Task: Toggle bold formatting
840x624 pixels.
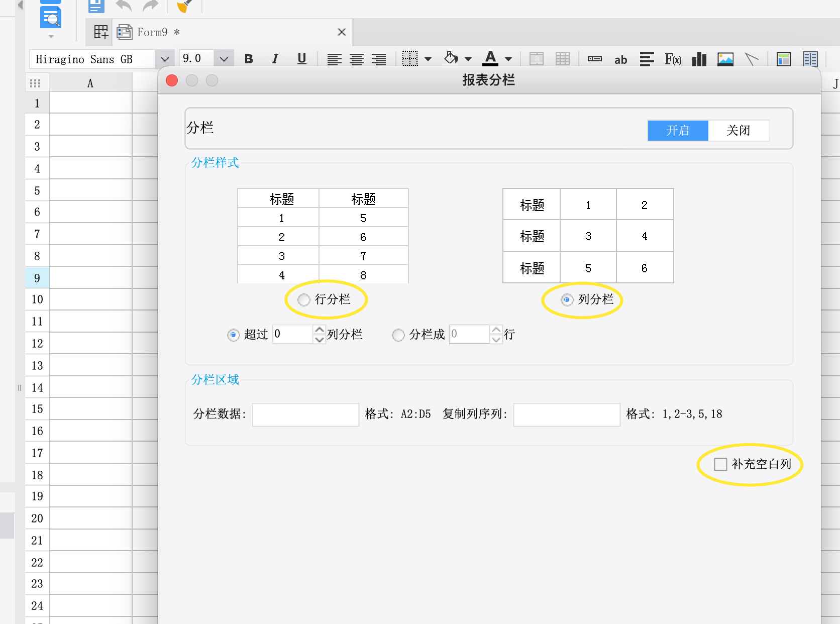Action: pos(249,59)
